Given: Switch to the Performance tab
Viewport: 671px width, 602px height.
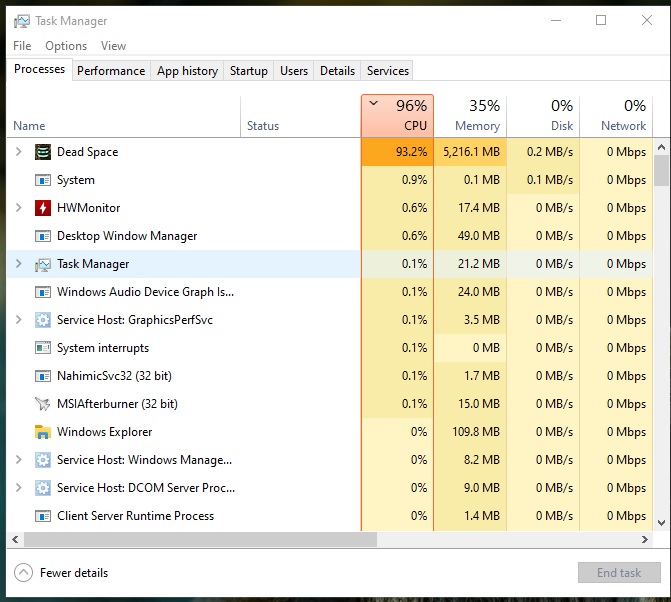Looking at the screenshot, I should [x=111, y=71].
